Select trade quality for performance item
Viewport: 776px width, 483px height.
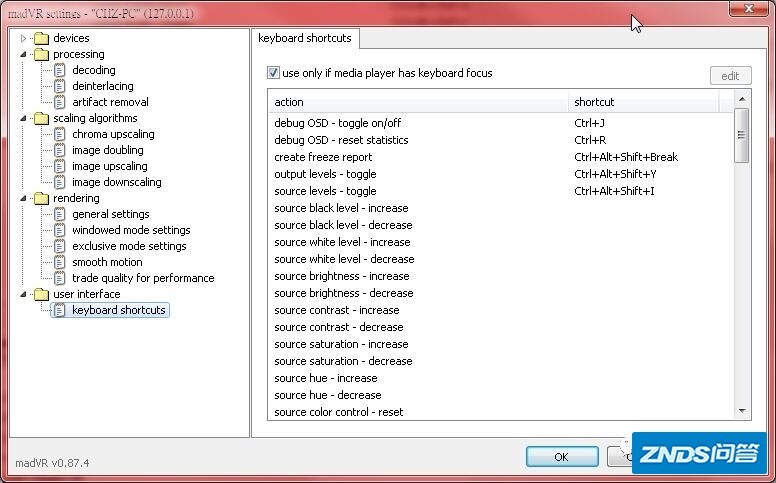pyautogui.click(x=143, y=278)
